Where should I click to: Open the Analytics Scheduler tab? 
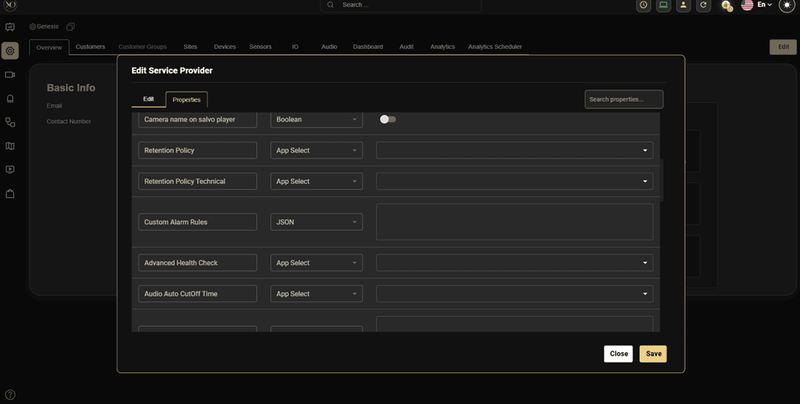495,46
